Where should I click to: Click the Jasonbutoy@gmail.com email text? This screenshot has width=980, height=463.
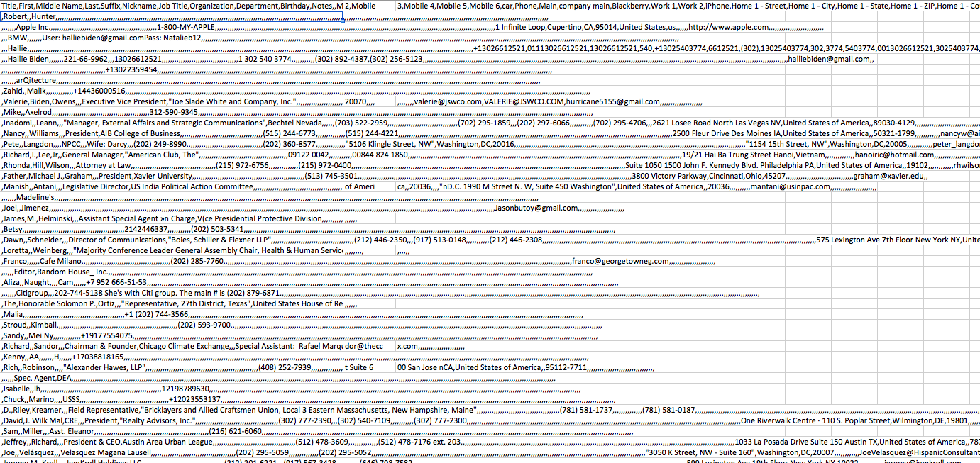tap(536, 208)
